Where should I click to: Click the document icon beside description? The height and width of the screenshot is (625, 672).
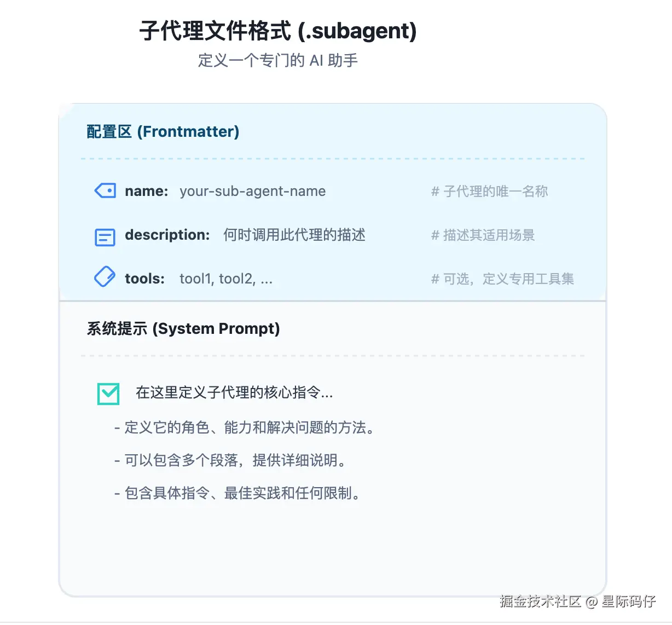105,237
